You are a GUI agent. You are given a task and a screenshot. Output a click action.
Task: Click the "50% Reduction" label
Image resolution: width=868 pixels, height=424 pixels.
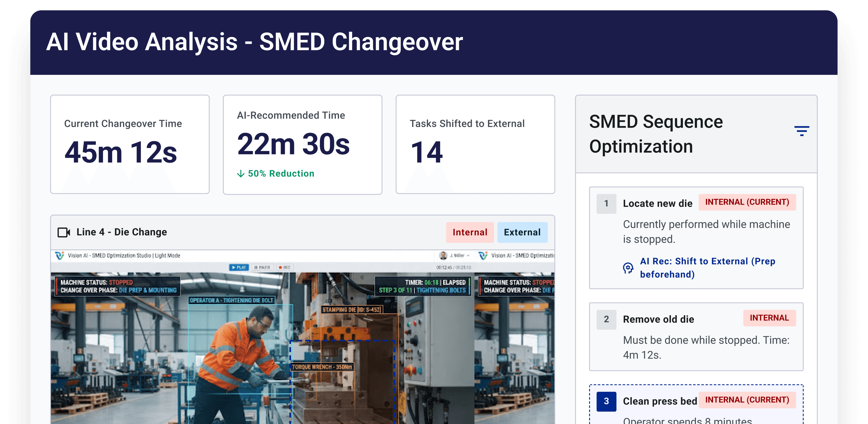point(281,174)
